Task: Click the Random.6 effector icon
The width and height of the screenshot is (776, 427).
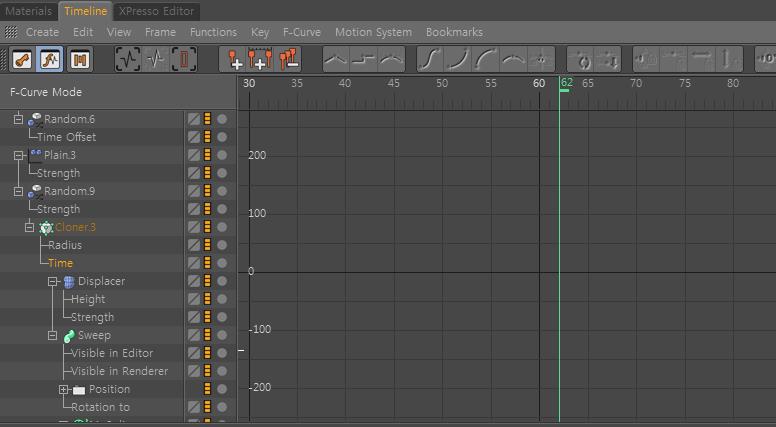Action: (35, 119)
